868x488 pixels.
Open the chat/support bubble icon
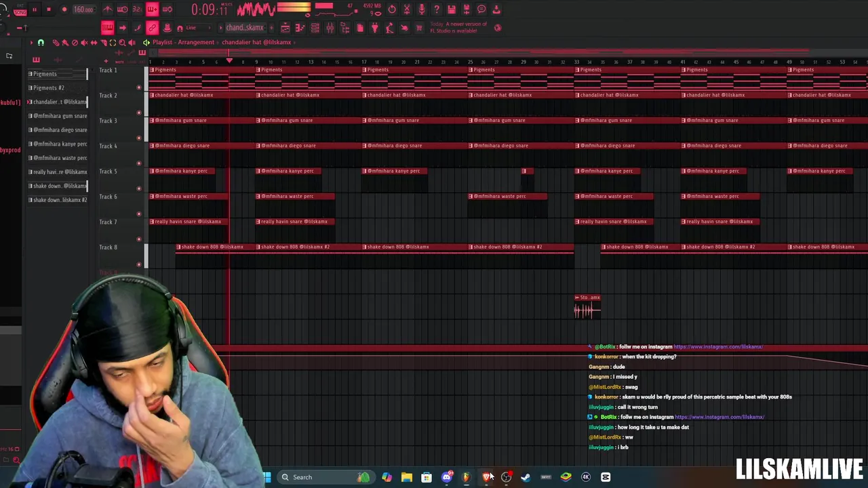tap(481, 9)
